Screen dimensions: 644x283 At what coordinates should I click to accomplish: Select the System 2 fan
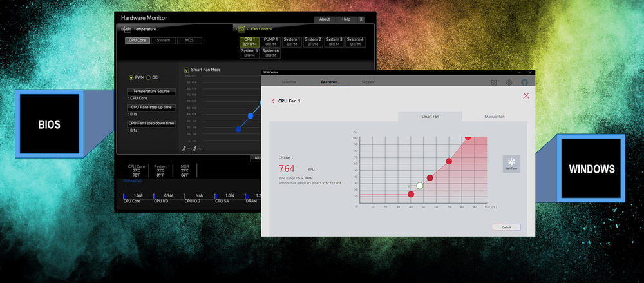(313, 42)
